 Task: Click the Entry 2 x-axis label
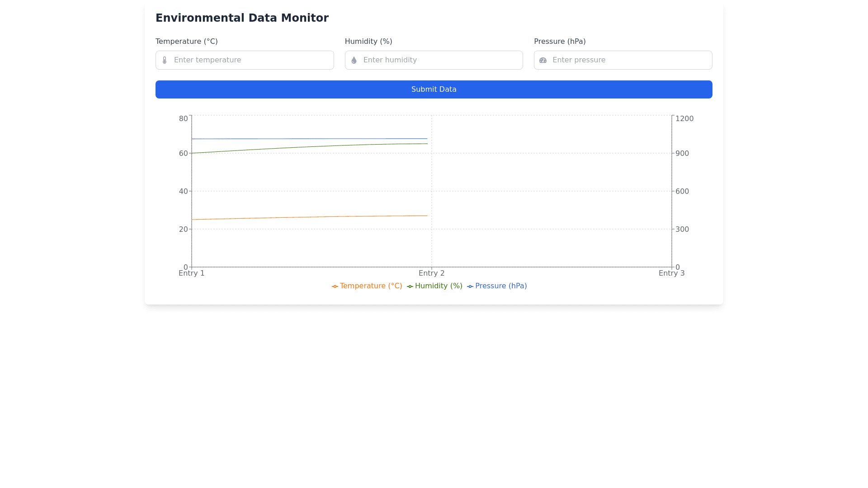tap(432, 273)
